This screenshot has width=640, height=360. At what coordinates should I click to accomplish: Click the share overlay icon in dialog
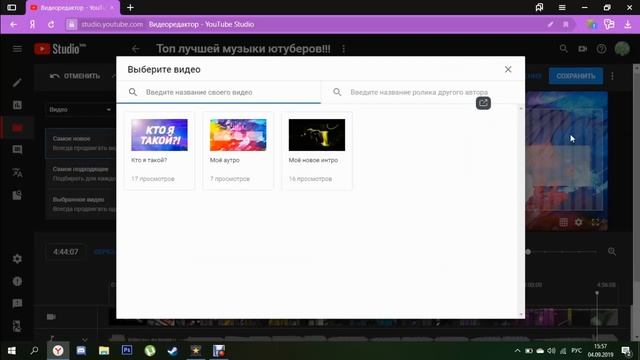coord(483,103)
